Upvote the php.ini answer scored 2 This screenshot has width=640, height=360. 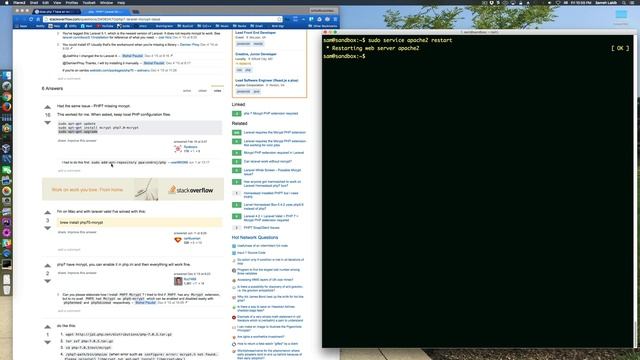[x=47, y=266]
